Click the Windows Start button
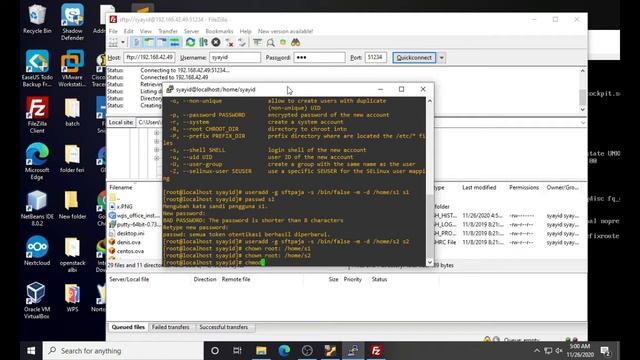 31,351
